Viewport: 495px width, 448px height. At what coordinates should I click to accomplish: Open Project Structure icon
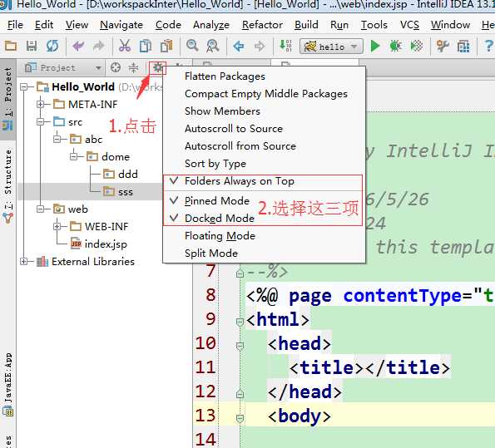pyautogui.click(x=463, y=47)
